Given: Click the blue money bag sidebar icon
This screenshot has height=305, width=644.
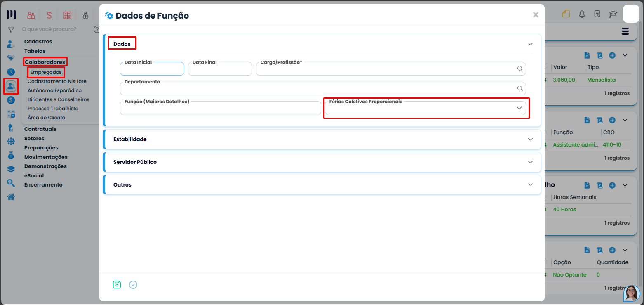Looking at the screenshot, I should click(11, 156).
